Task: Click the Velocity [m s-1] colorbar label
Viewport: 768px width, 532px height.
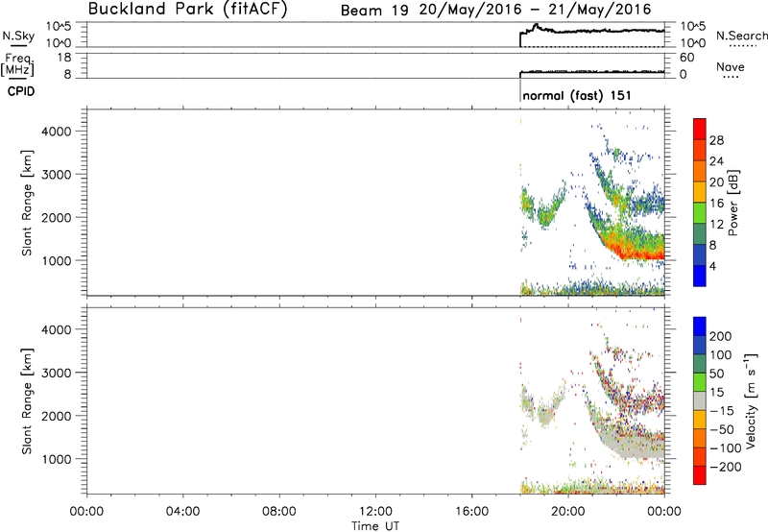Action: (751, 400)
